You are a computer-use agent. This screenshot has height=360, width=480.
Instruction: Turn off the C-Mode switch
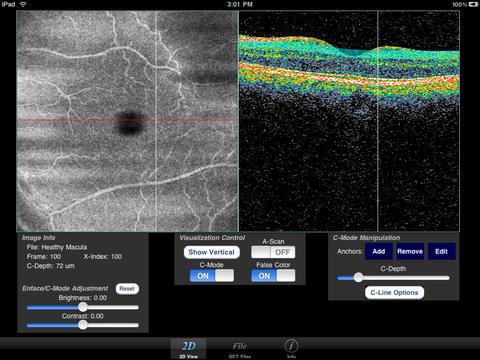(x=212, y=276)
